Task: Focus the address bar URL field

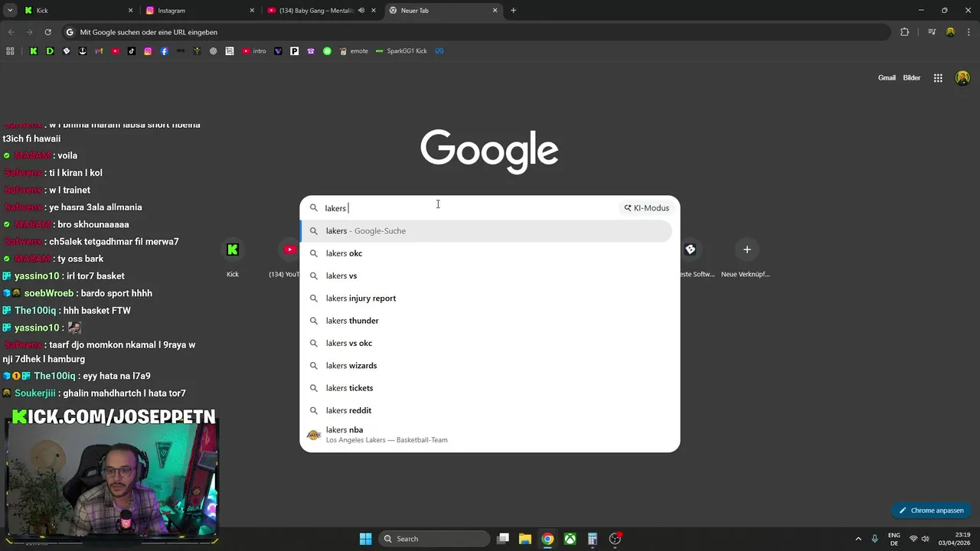Action: [x=475, y=32]
